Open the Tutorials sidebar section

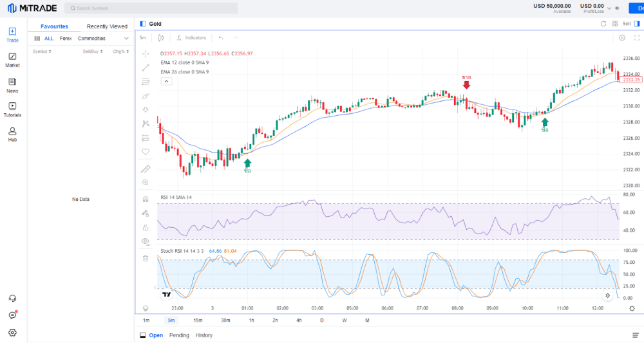coord(12,109)
